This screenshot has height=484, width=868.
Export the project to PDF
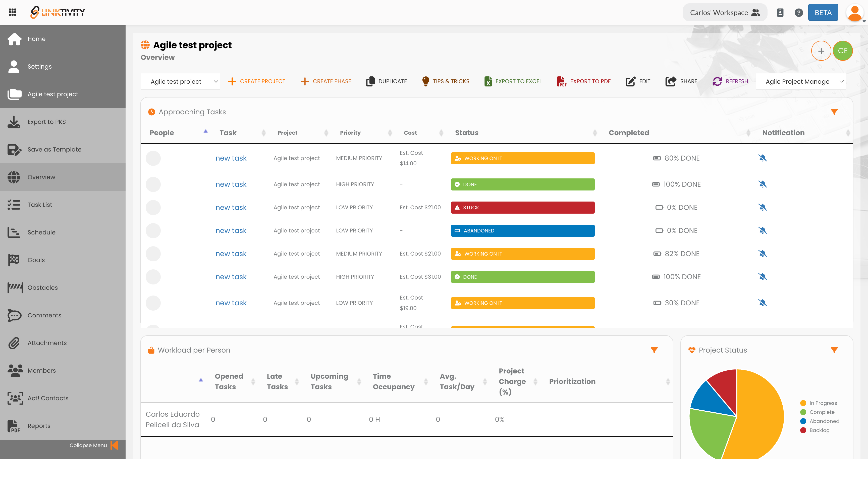(584, 81)
